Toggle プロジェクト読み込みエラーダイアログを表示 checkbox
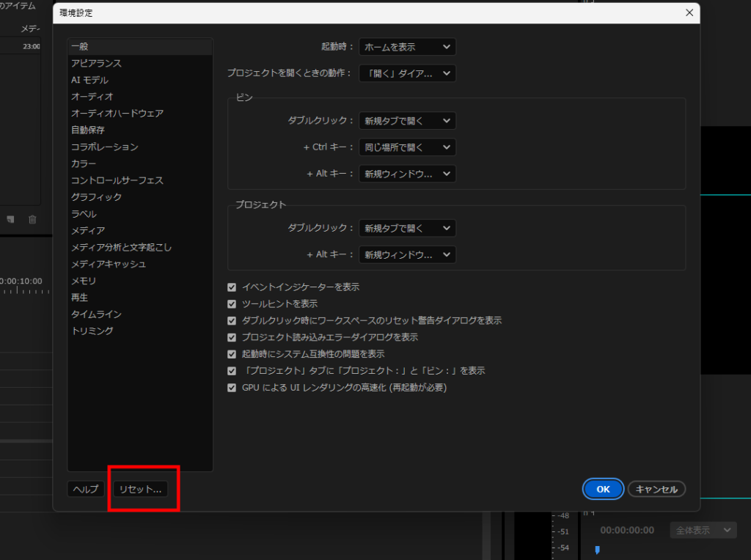 pos(232,337)
